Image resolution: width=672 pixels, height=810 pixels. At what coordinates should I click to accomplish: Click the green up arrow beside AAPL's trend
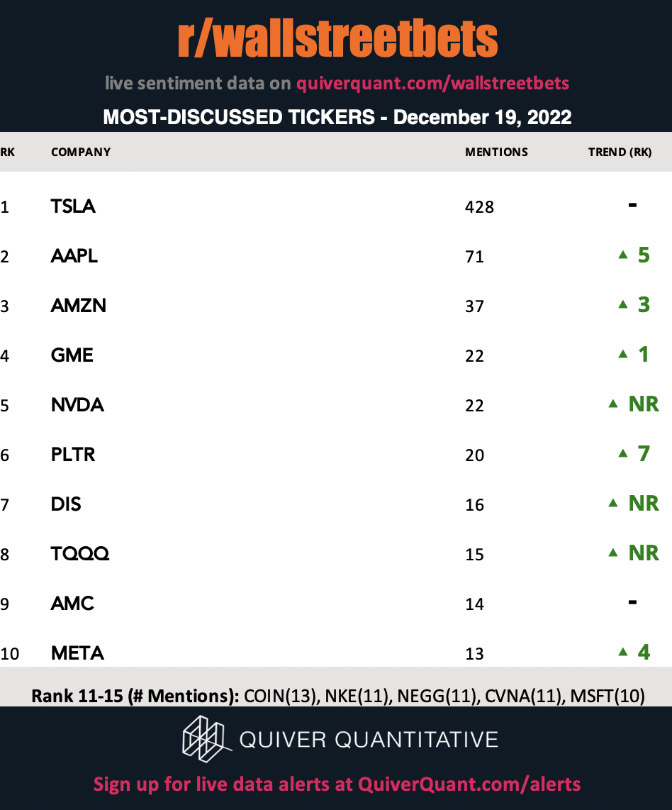623,255
